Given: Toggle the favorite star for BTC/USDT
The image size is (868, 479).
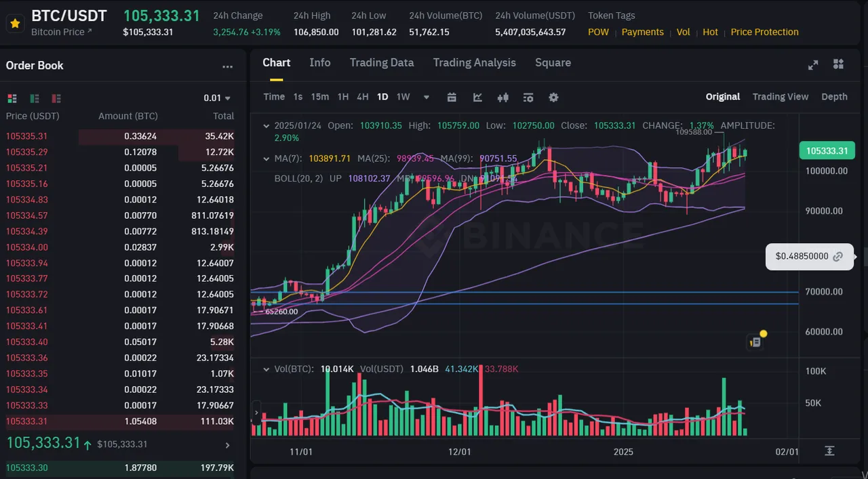Looking at the screenshot, I should (16, 23).
